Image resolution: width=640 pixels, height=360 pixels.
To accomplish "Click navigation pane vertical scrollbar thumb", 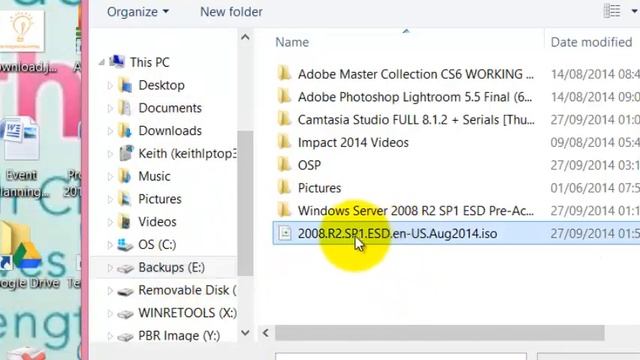I will click(245, 203).
